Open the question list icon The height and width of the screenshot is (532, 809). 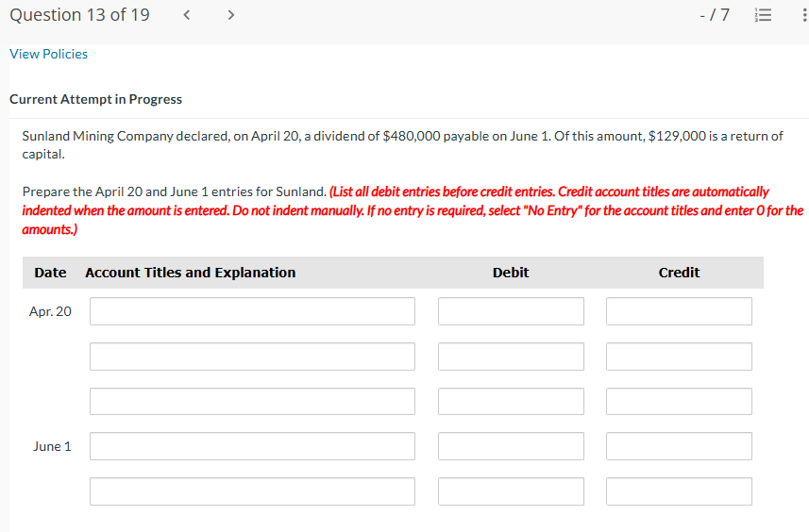pyautogui.click(x=763, y=15)
